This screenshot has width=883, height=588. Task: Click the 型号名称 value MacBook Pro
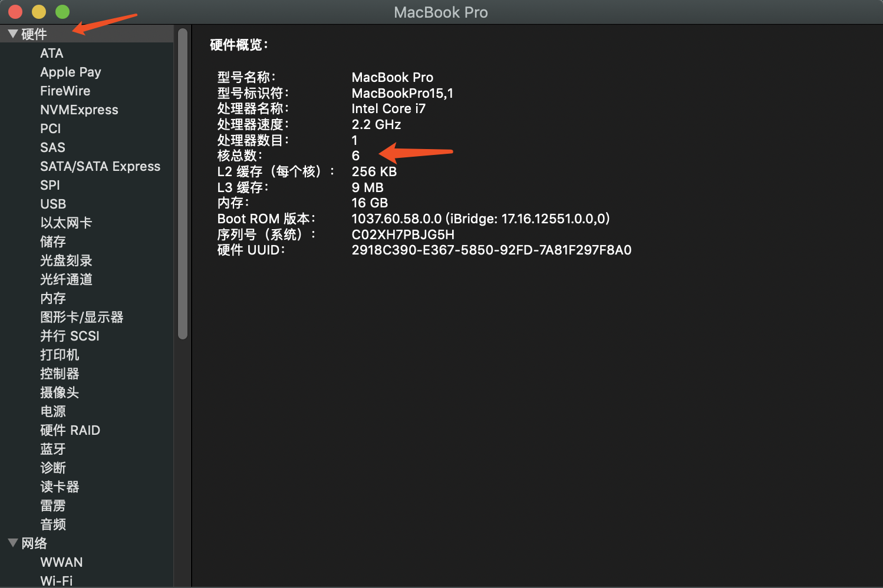point(393,77)
